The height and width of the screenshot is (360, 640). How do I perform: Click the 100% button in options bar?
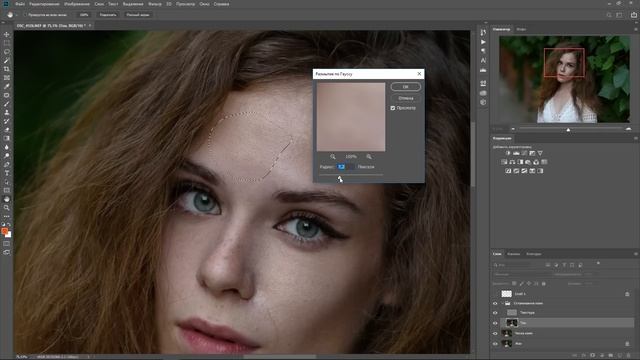(84, 15)
